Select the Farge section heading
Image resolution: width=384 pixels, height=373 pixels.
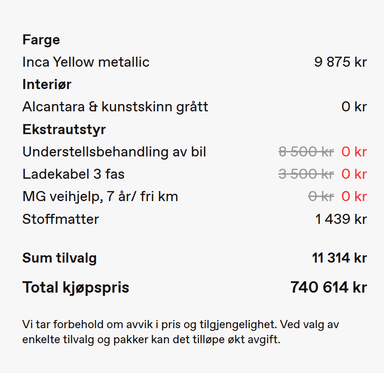pyautogui.click(x=41, y=40)
